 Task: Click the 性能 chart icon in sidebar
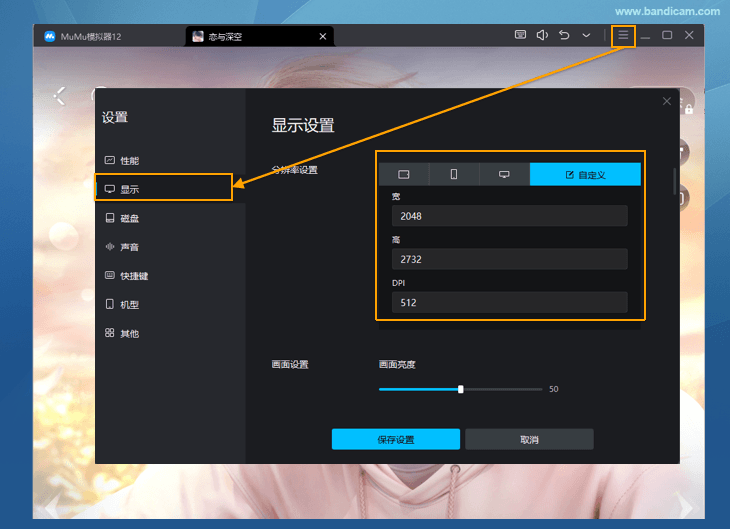110,160
